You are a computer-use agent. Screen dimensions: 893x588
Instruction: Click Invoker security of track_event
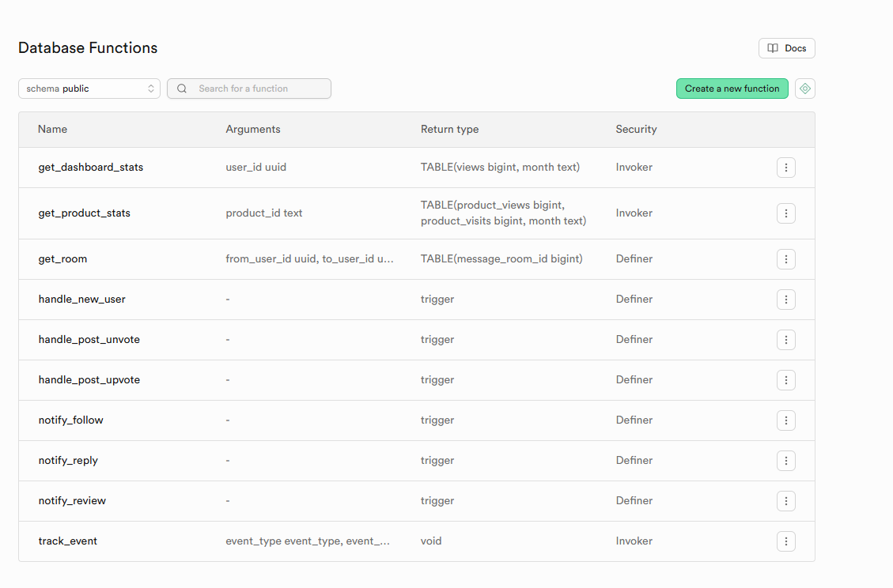point(634,541)
